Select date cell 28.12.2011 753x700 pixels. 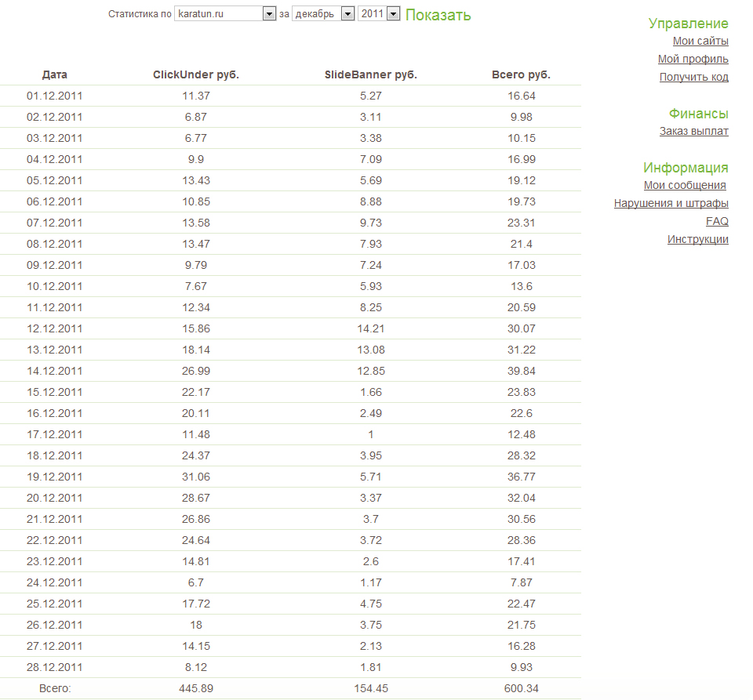pos(55,667)
